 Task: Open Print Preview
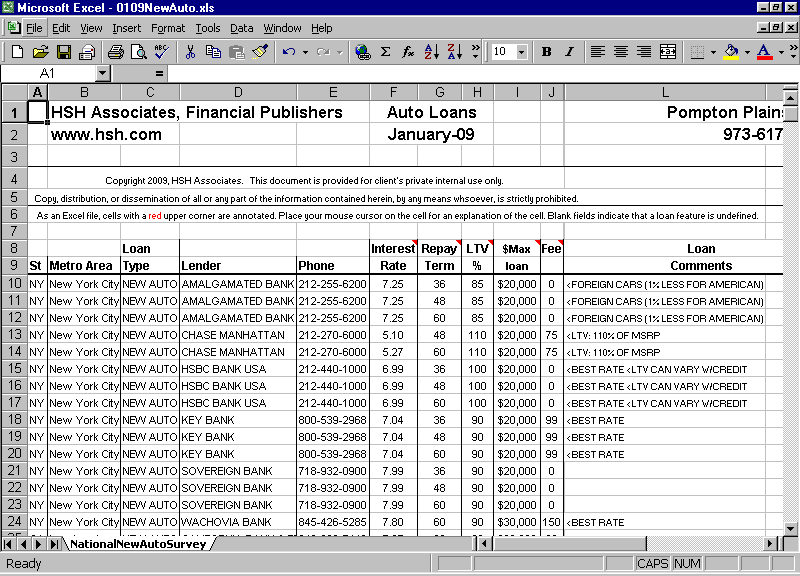pos(139,52)
